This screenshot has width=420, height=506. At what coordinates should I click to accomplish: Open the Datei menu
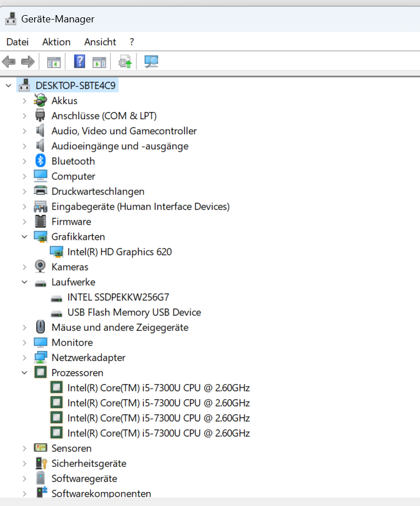coord(17,42)
